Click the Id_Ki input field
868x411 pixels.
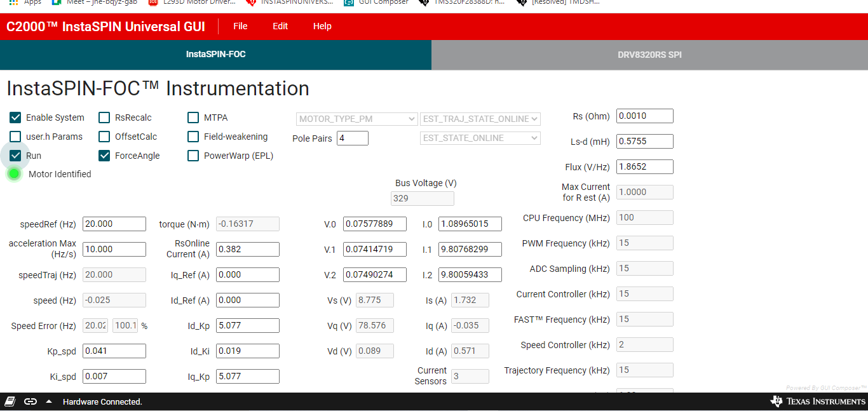(x=248, y=351)
